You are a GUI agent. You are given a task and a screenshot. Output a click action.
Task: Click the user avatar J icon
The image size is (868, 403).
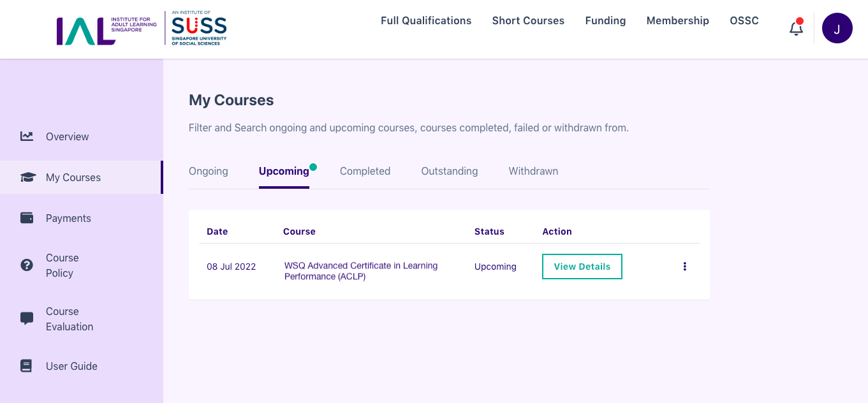(837, 28)
